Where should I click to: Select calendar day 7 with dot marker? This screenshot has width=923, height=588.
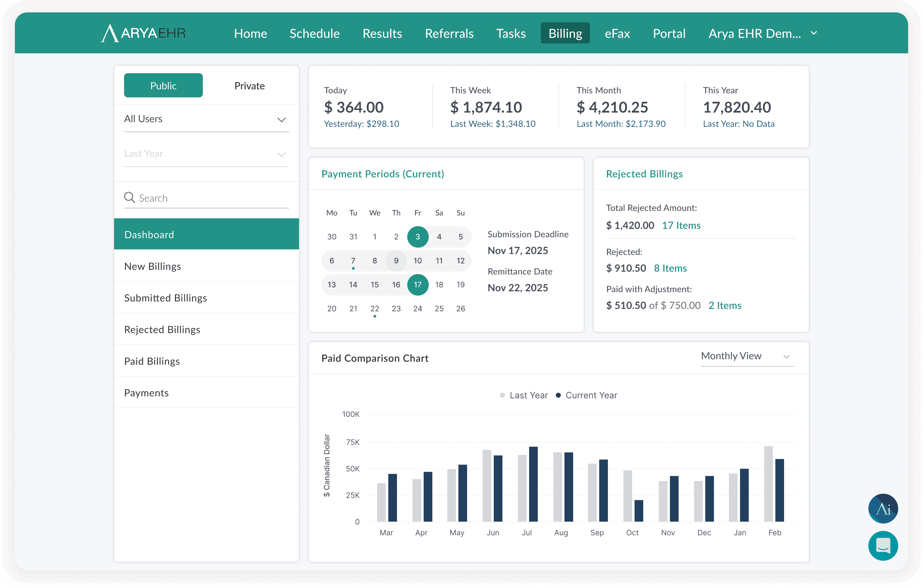click(353, 261)
